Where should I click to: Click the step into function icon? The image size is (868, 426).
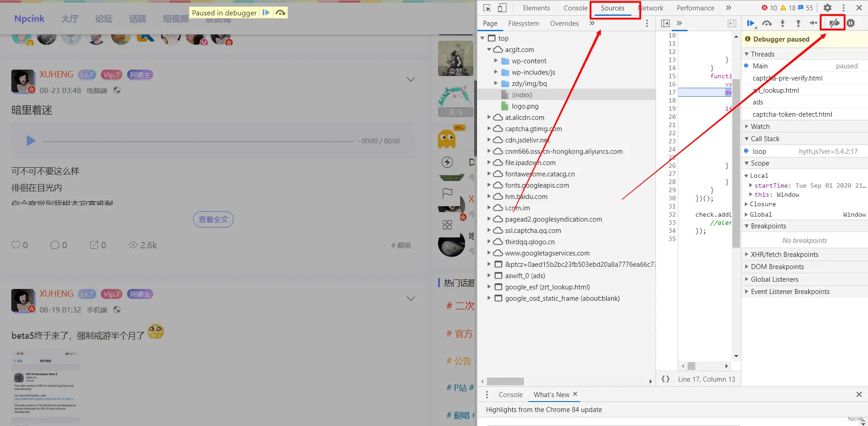click(783, 24)
